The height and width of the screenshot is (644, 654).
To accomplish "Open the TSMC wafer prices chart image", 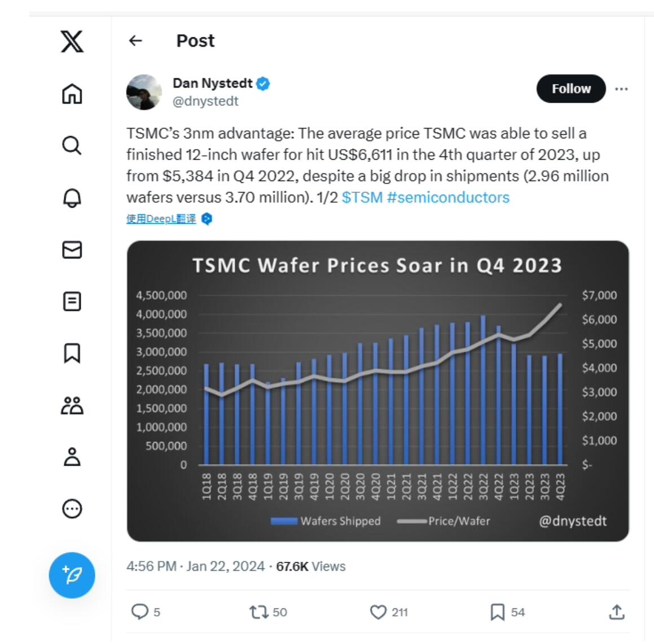I will tap(378, 391).
